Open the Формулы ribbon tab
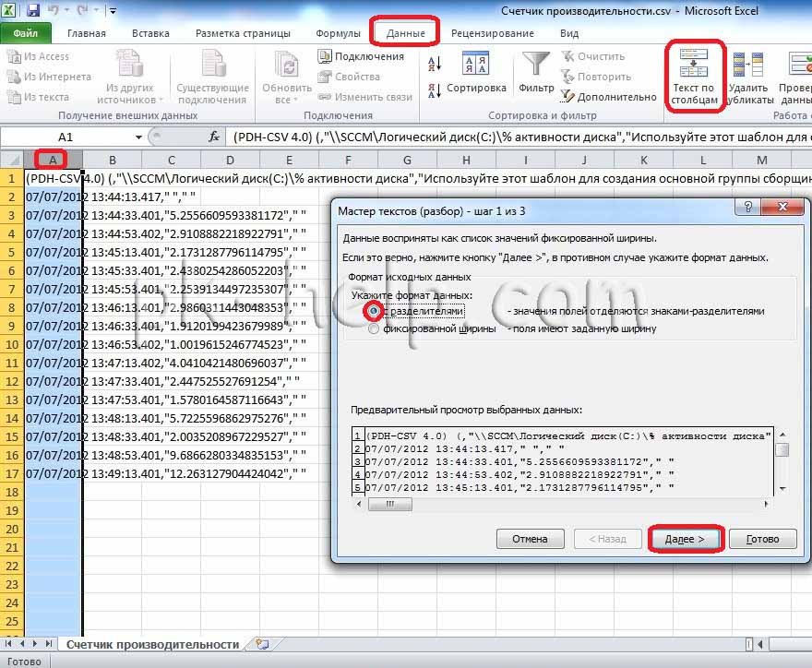Screen dimensions: 812x668 [338, 33]
